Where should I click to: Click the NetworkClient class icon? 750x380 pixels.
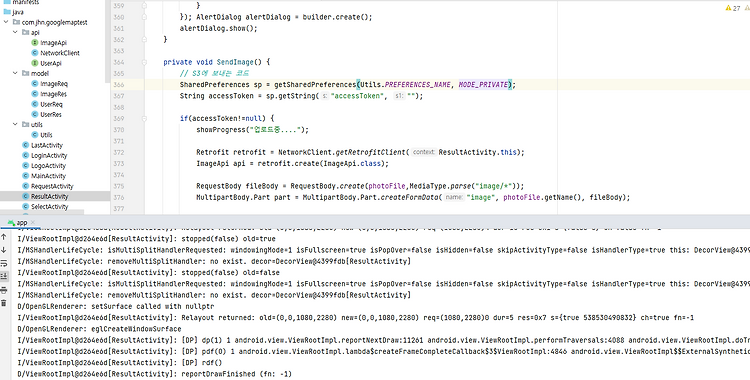click(34, 53)
